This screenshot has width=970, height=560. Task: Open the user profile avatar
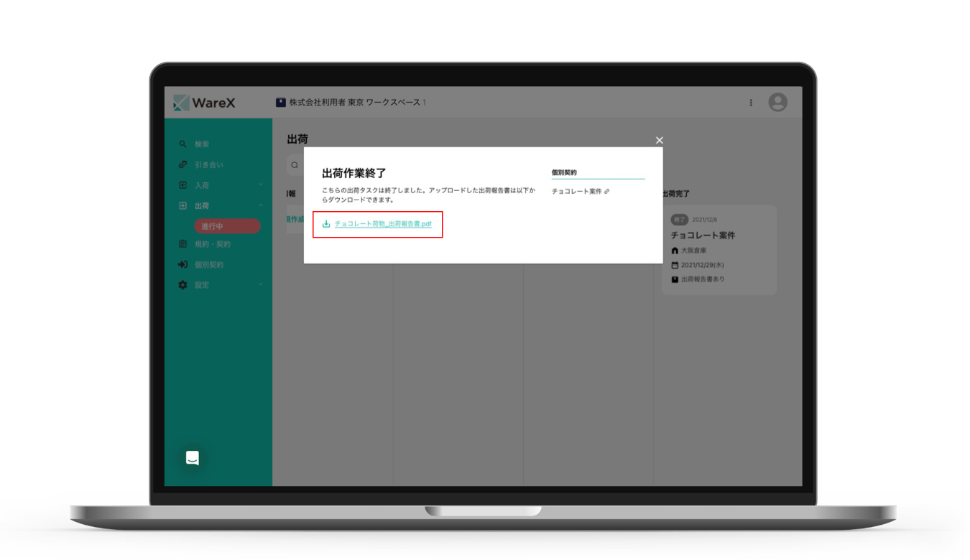coord(777,103)
